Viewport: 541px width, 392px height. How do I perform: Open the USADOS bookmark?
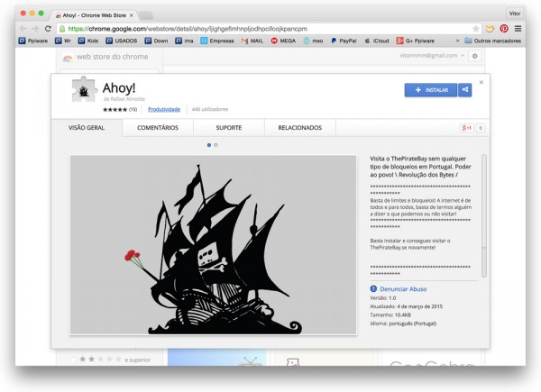click(122, 41)
